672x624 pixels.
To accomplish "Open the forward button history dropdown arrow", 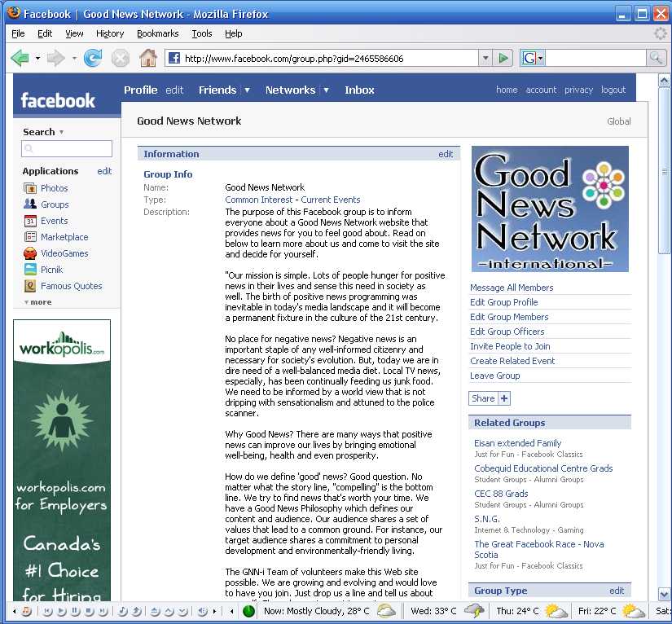I will pyautogui.click(x=73, y=58).
